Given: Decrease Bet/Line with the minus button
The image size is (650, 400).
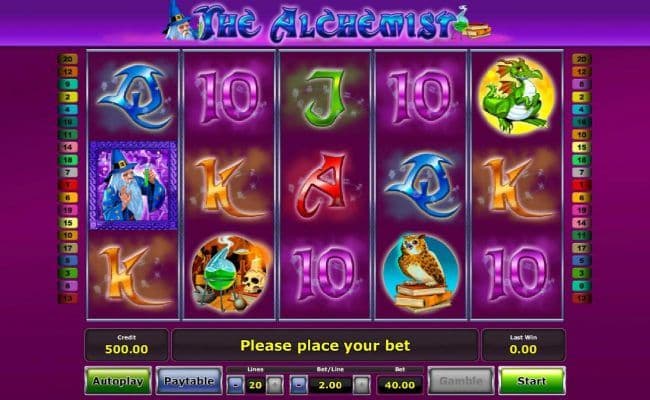Looking at the screenshot, I should point(298,385).
